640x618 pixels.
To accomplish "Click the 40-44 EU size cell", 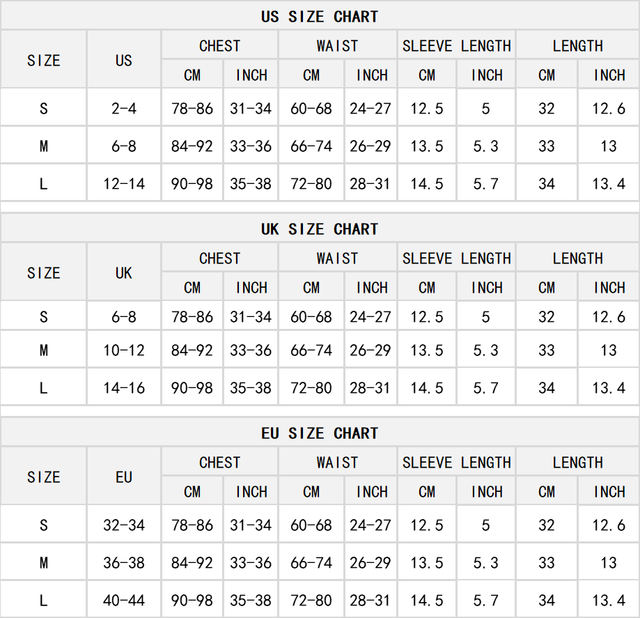I will (x=124, y=600).
